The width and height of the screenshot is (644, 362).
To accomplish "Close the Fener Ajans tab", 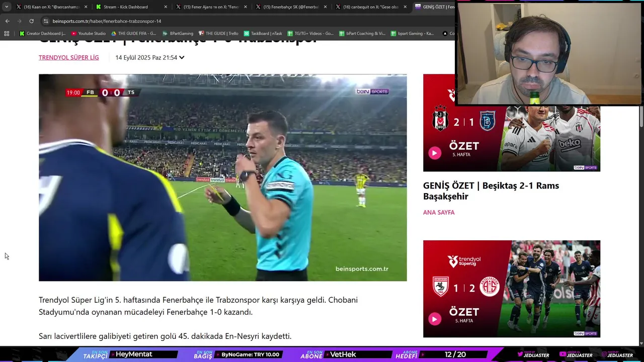I will point(246,7).
